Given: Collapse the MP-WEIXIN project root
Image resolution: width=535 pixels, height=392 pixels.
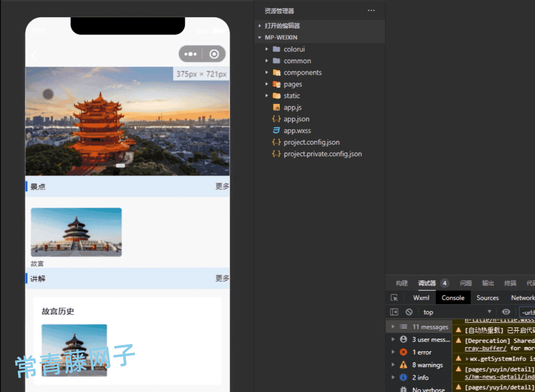Looking at the screenshot, I should (x=260, y=38).
